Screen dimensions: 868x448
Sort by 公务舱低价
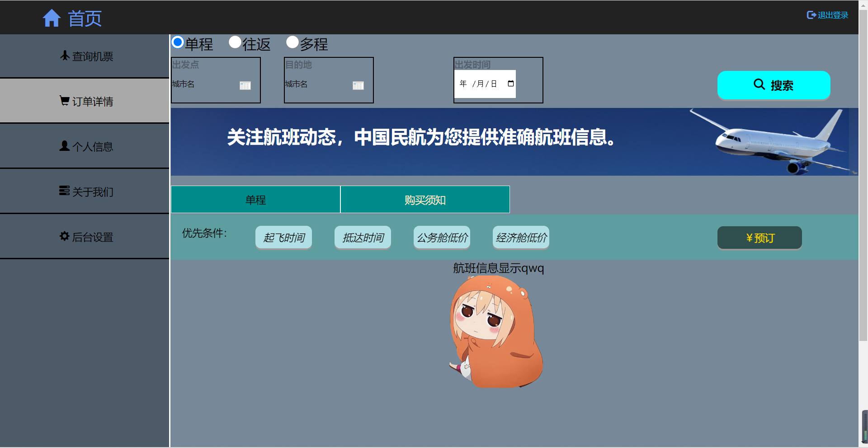click(442, 238)
